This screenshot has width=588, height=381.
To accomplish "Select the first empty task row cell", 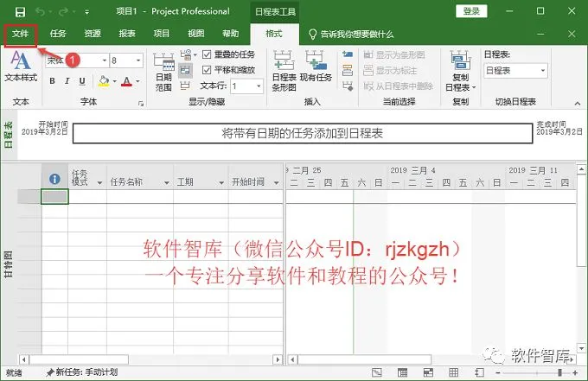I will pos(54,197).
